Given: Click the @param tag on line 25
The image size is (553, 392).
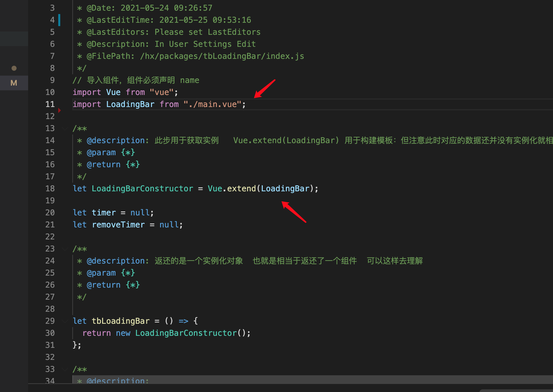Looking at the screenshot, I should [101, 273].
